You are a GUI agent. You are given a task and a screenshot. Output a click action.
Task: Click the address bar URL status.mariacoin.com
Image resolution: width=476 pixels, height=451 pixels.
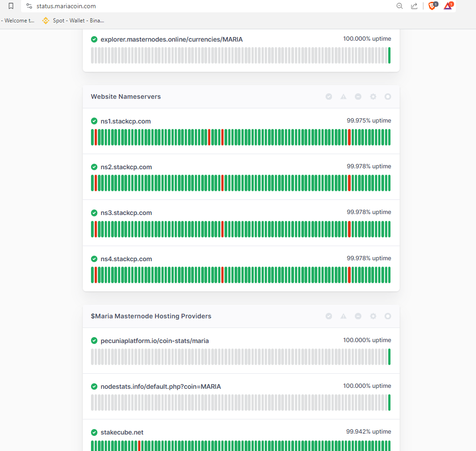tap(66, 6)
